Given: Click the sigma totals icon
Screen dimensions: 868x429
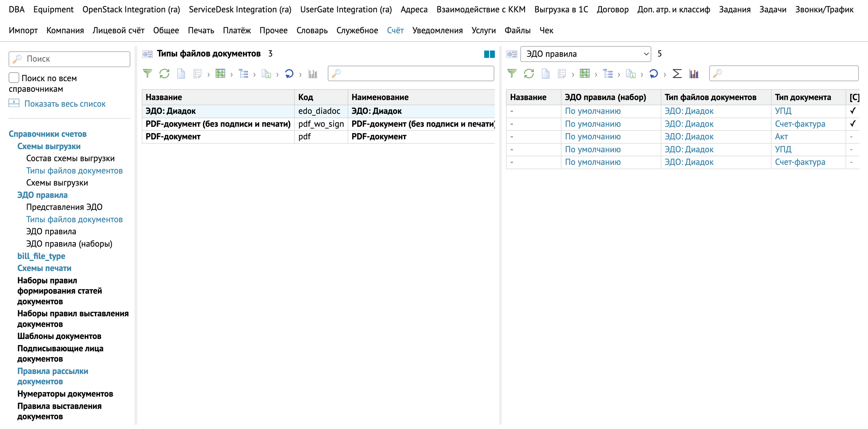Looking at the screenshot, I should [x=677, y=73].
